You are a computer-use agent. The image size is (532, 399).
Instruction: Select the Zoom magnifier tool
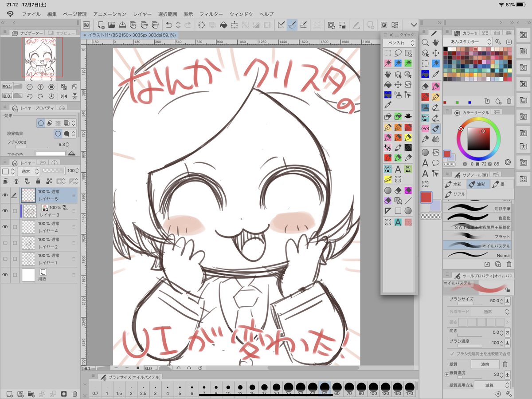click(x=425, y=42)
